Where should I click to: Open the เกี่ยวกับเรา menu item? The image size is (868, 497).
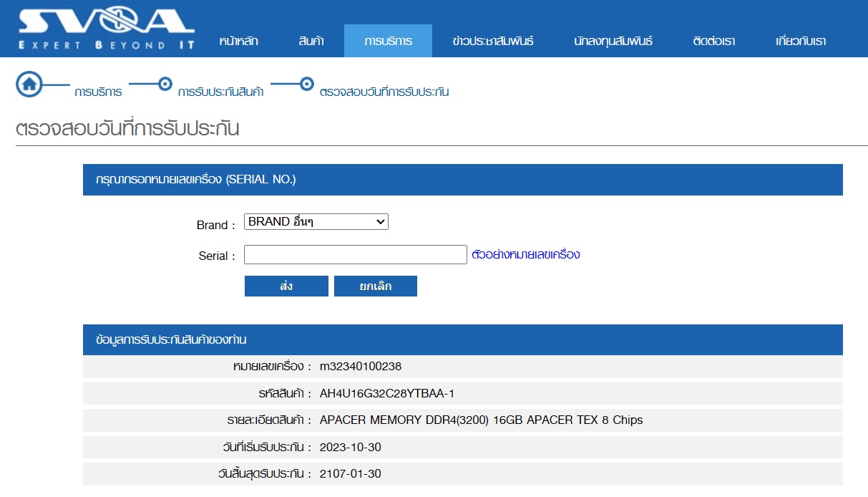point(801,42)
